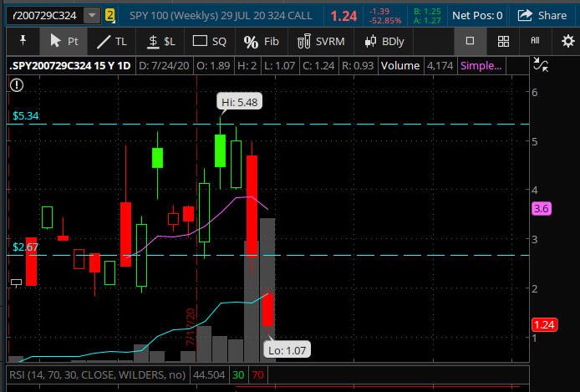Pin the drawing toolbar with pushpin icon
This screenshot has width=580, height=392.
(x=22, y=41)
